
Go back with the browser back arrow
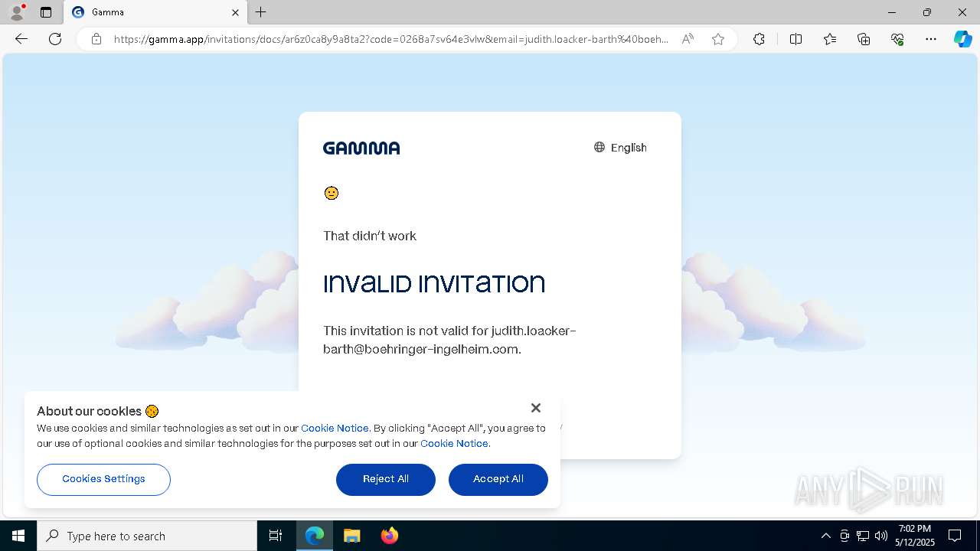21,39
